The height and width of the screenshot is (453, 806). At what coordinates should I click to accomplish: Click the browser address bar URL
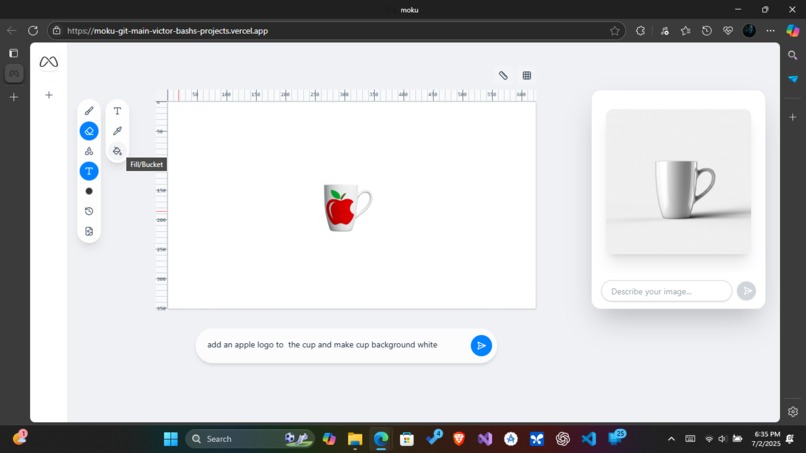coord(168,31)
